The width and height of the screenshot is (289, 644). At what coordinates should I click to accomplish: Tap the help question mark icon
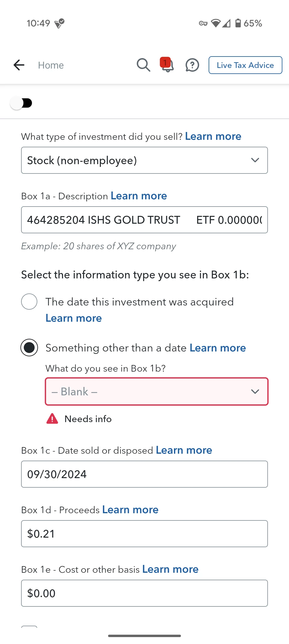point(192,65)
